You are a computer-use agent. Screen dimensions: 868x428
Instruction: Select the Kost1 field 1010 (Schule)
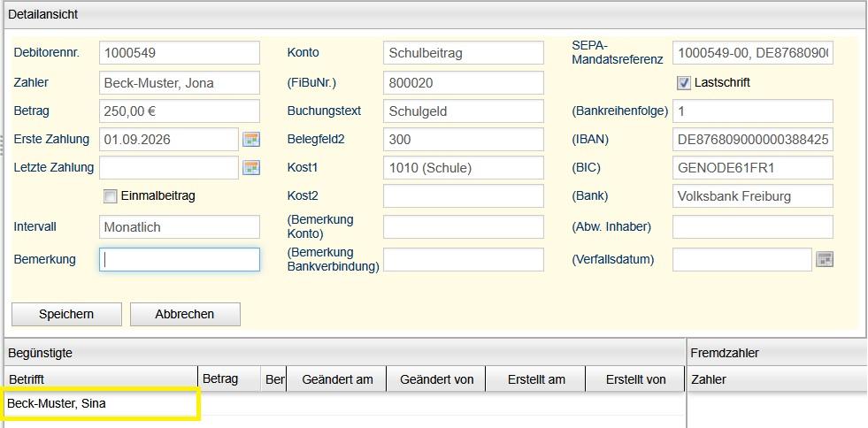[x=464, y=167]
